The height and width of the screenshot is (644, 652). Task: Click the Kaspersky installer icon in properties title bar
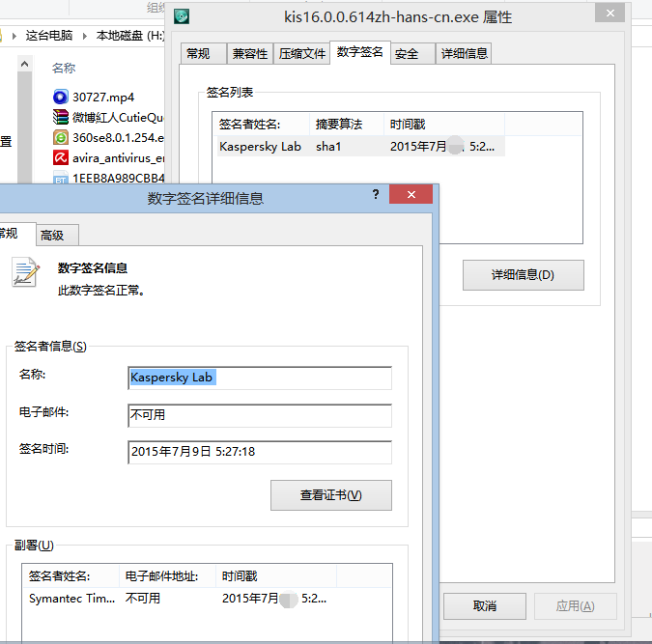coord(182,16)
